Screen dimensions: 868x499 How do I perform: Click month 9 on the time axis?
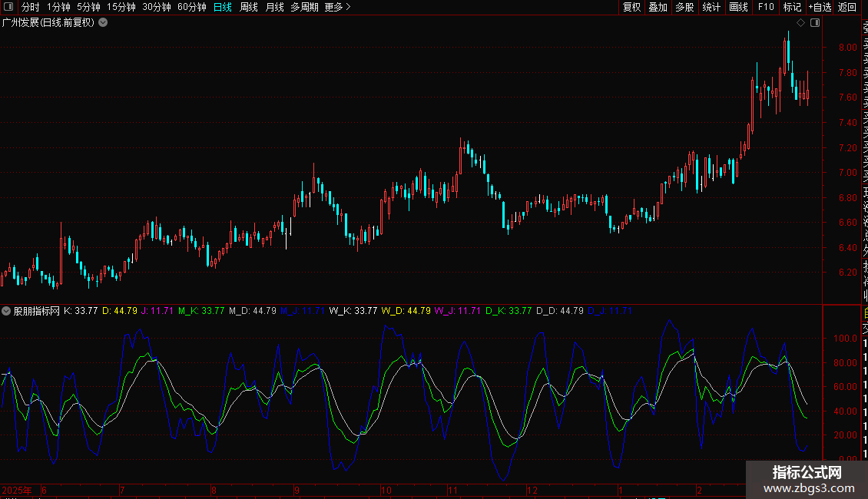click(297, 490)
